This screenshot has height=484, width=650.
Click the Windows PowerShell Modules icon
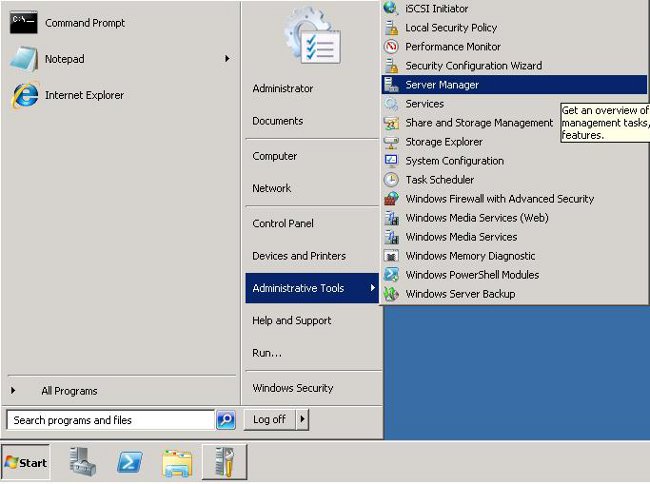(x=391, y=275)
